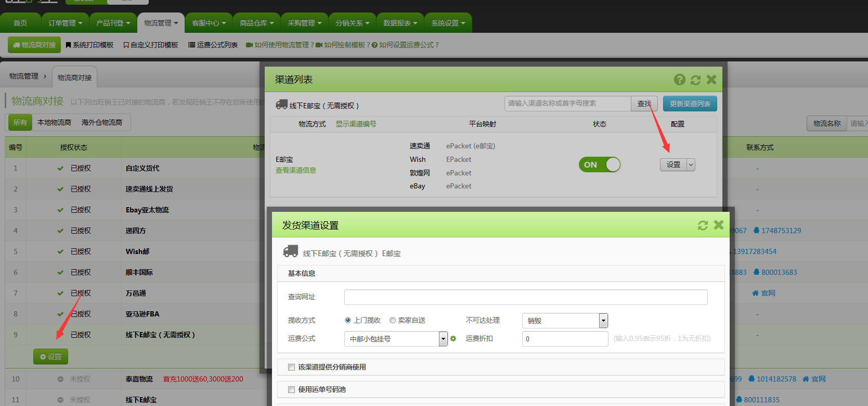This screenshot has width=868, height=406.
Task: Open 不可达处理 dropdown showing 销毁
Action: 565,321
